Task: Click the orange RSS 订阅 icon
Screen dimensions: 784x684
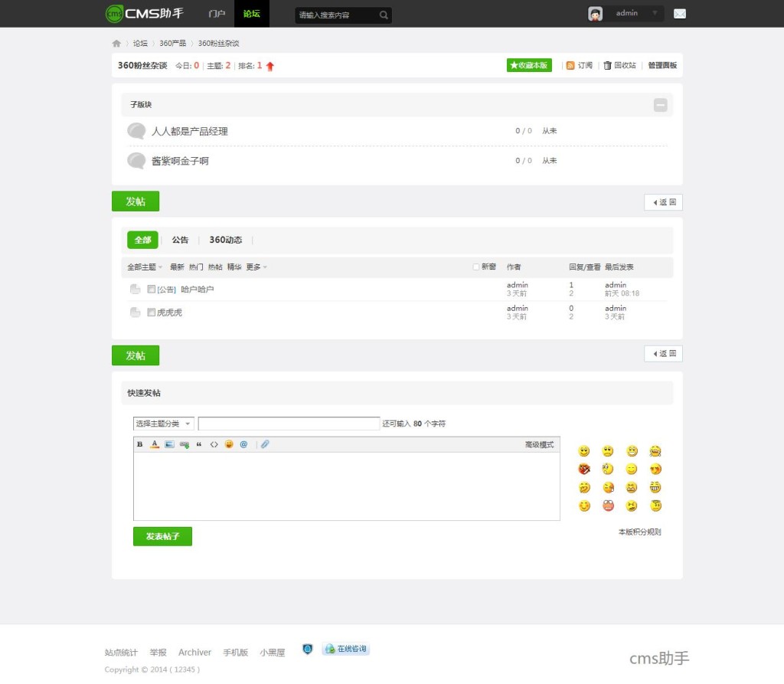Action: pyautogui.click(x=570, y=66)
